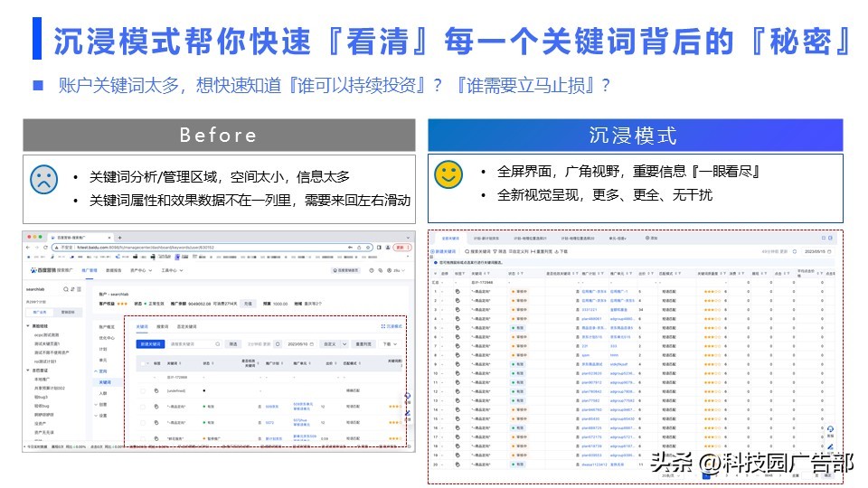Click the 充值 recharge button near balance
Viewport: 868px width, 488px height.
248,304
